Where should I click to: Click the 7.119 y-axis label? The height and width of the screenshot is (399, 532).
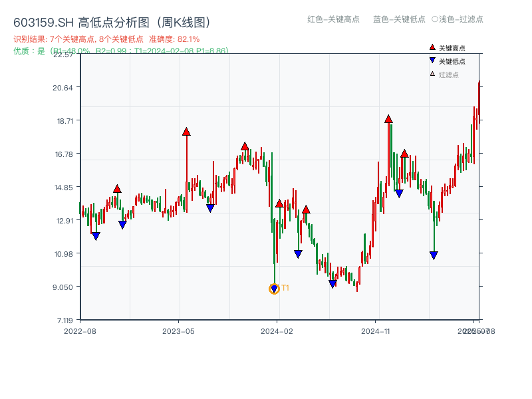pyautogui.click(x=65, y=321)
